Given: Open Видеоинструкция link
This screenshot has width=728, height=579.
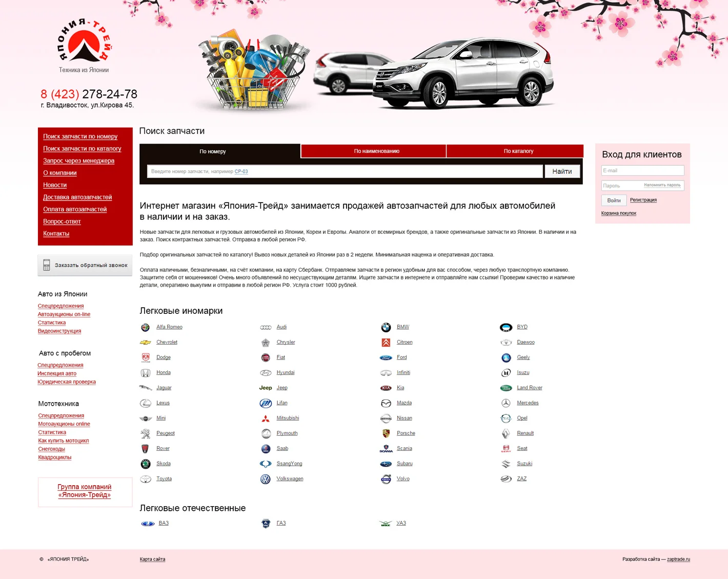Looking at the screenshot, I should click(x=59, y=331).
